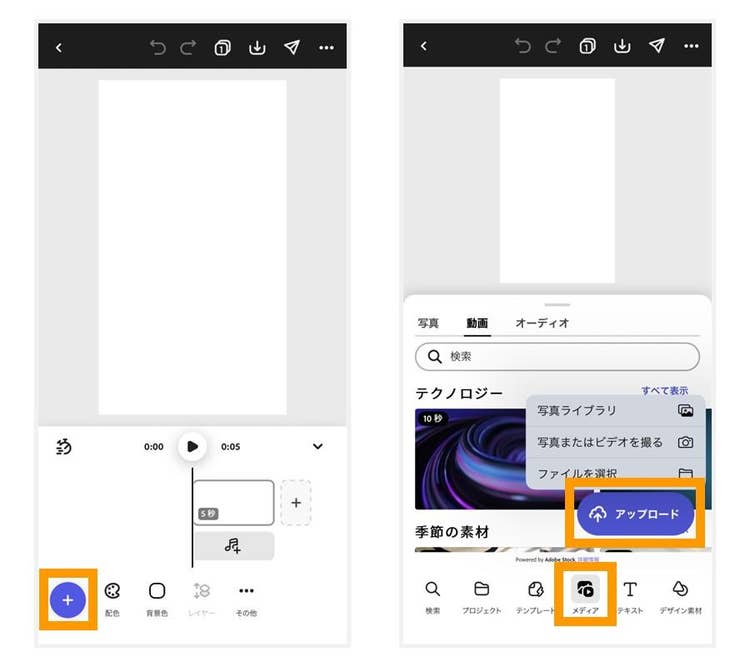Tap the purple plus add button
Image resolution: width=750 pixels, height=667 pixels.
[68, 600]
